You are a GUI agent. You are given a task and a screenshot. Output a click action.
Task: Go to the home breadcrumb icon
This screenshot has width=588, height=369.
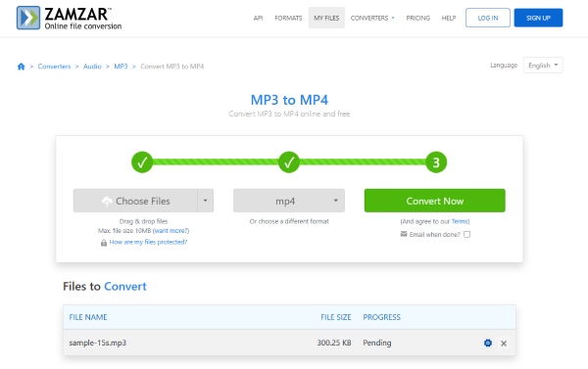[21, 67]
